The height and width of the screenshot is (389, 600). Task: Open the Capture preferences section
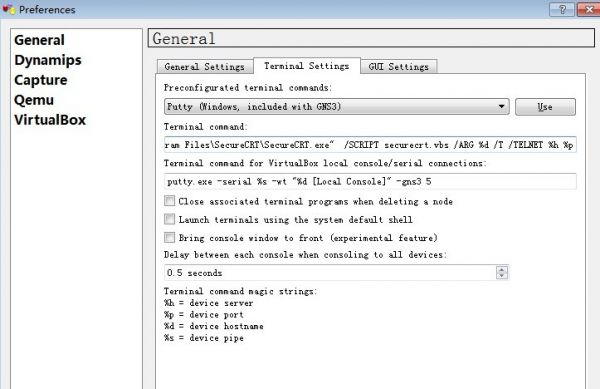(x=41, y=80)
